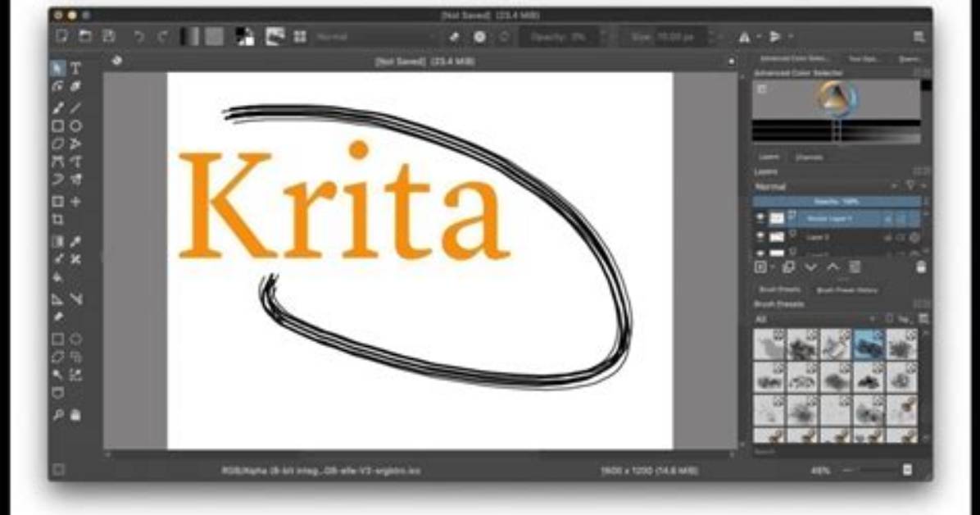Screen dimensions: 980x515
Task: Select the Elliptical Selection tool
Action: click(75, 339)
